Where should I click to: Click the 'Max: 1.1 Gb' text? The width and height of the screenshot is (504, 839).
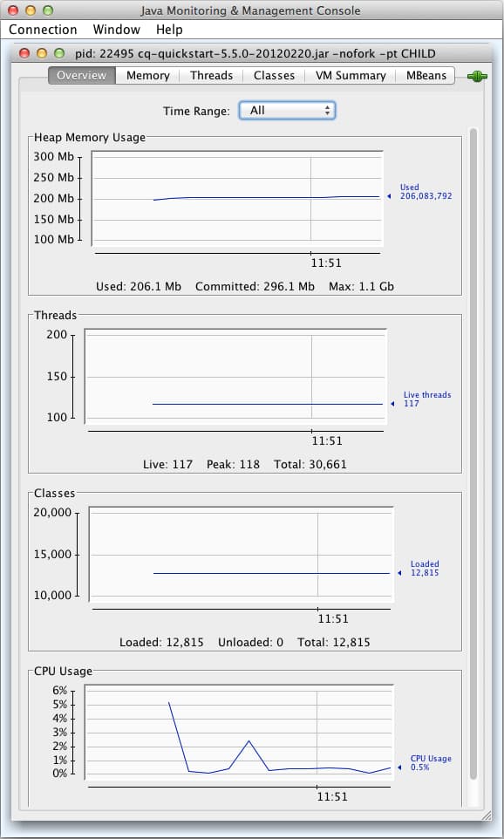click(x=361, y=286)
